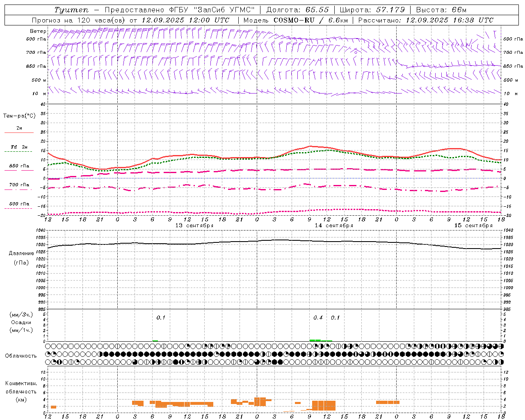Click the "Конвективн." convective cloud label
The image size is (525, 420).
coord(21,383)
